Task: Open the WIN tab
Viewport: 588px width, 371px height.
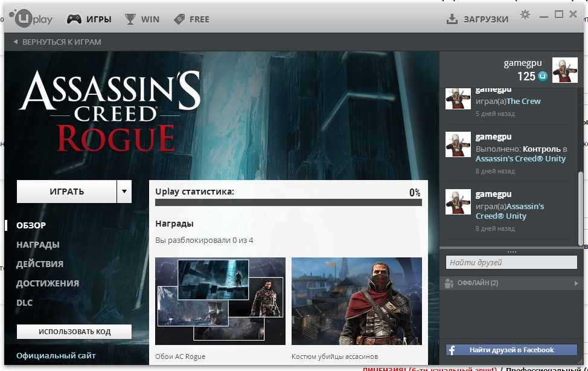Action: 142,19
